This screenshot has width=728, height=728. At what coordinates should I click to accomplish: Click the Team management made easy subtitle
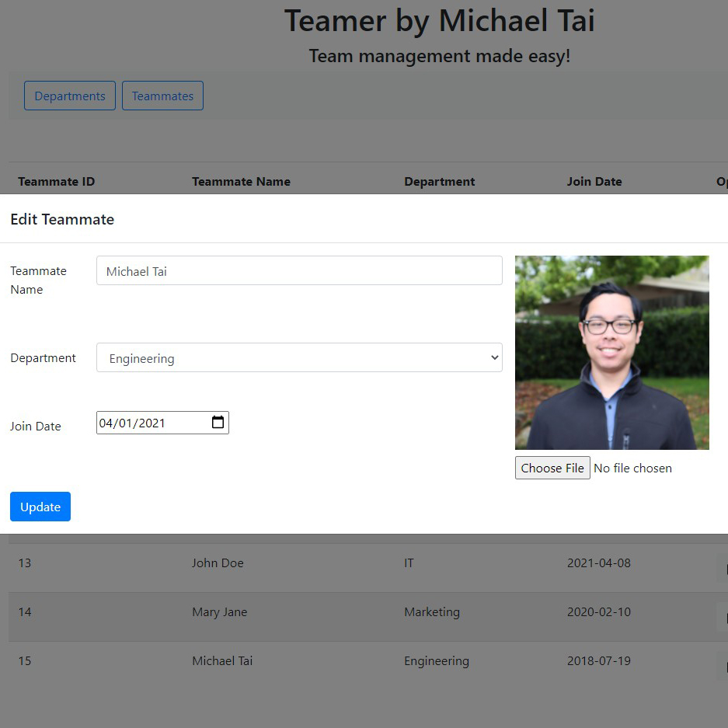(439, 56)
